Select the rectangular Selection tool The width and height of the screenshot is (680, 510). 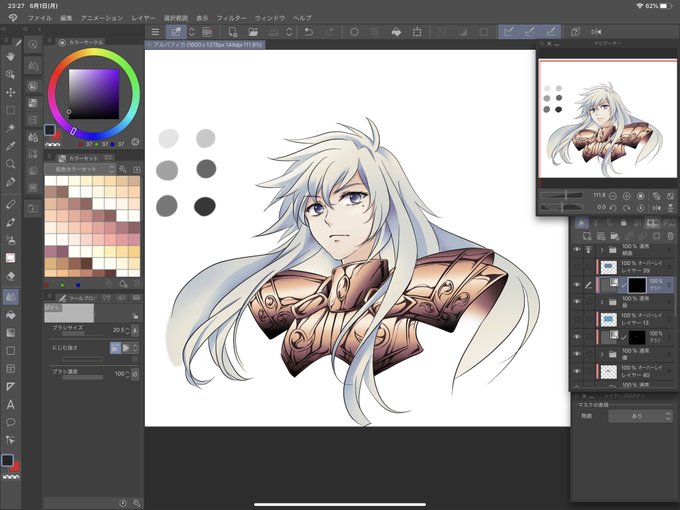pyautogui.click(x=10, y=110)
